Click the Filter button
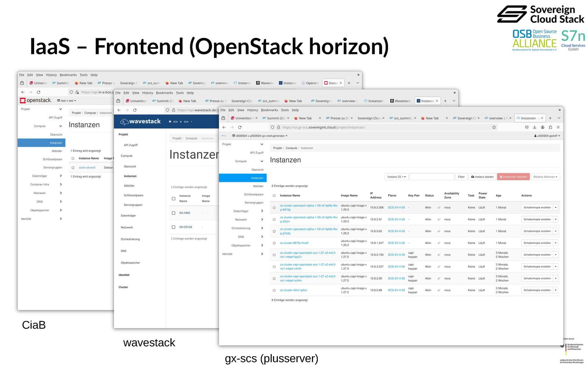588x369 pixels. tap(461, 177)
